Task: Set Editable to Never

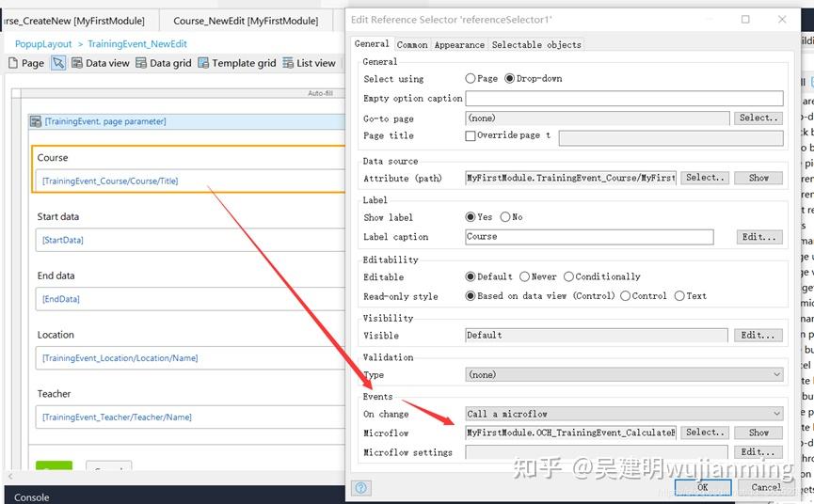Action: (524, 276)
